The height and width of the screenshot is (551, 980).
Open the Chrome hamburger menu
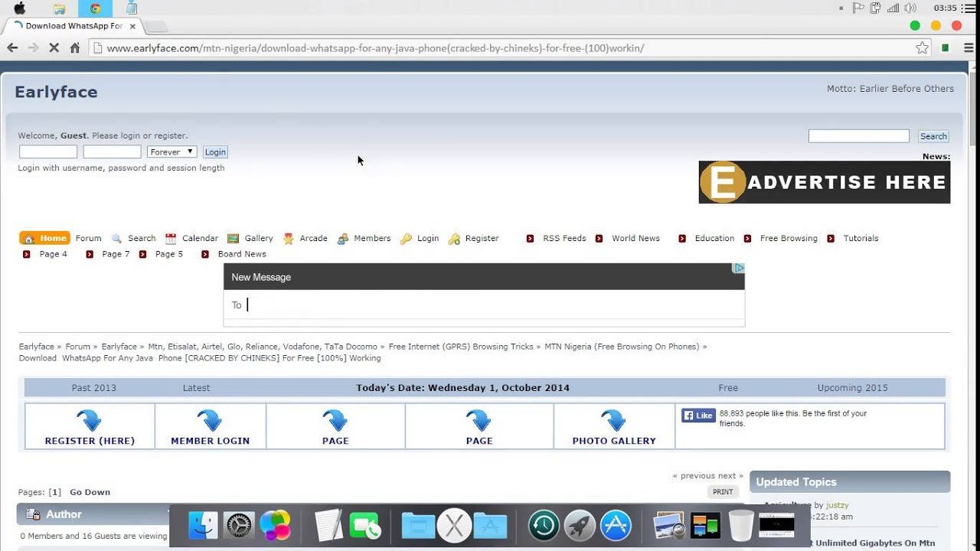pos(969,47)
